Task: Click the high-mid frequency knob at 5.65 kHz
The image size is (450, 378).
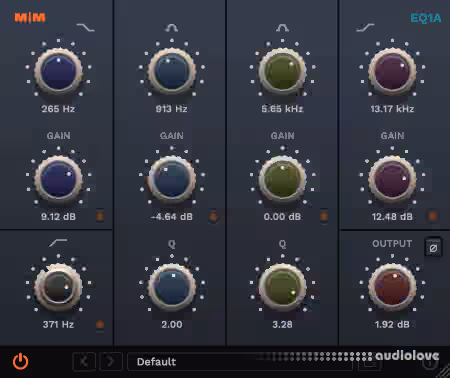Action: [x=282, y=71]
